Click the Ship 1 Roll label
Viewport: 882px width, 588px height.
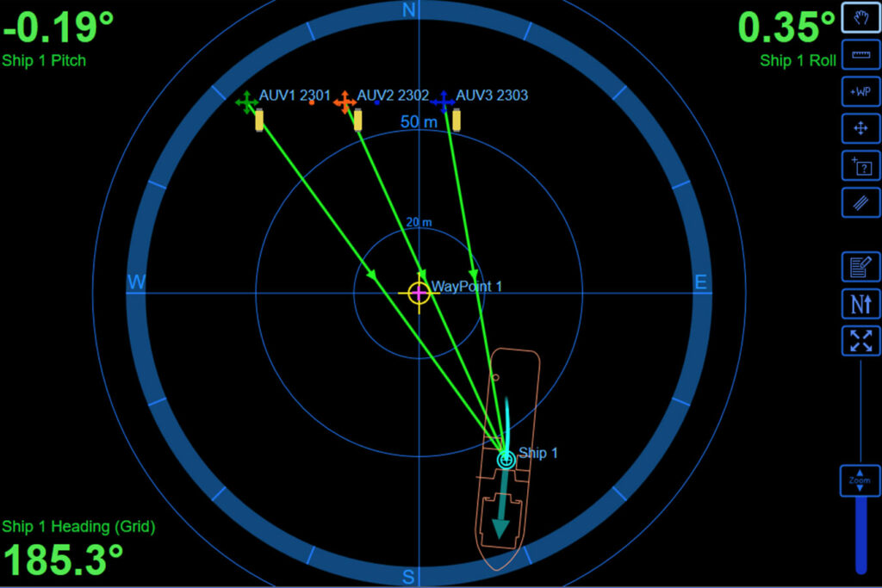[x=798, y=61]
